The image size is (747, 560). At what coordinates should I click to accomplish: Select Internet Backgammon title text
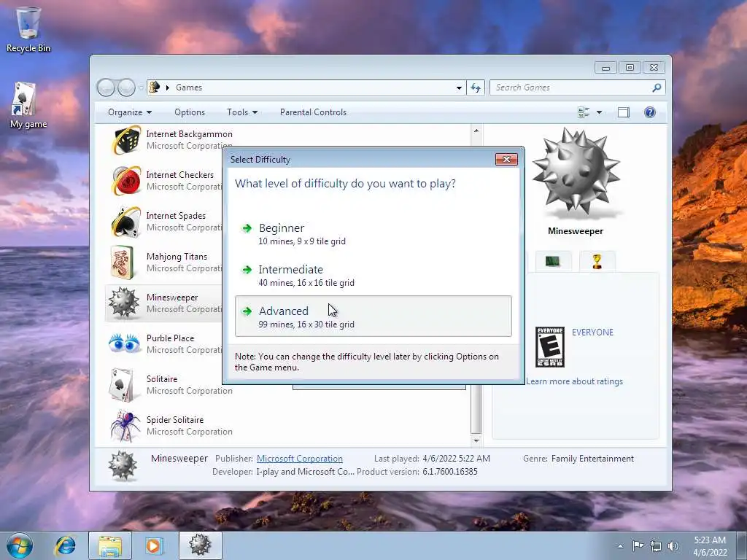click(x=189, y=134)
